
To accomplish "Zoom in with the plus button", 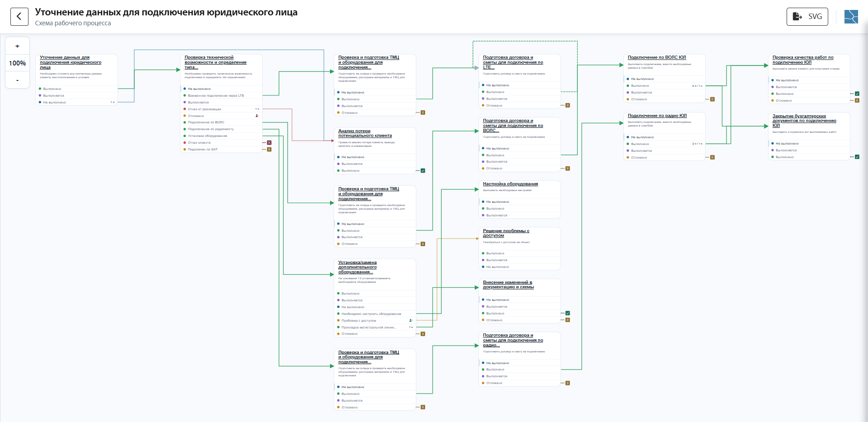I will (x=18, y=46).
